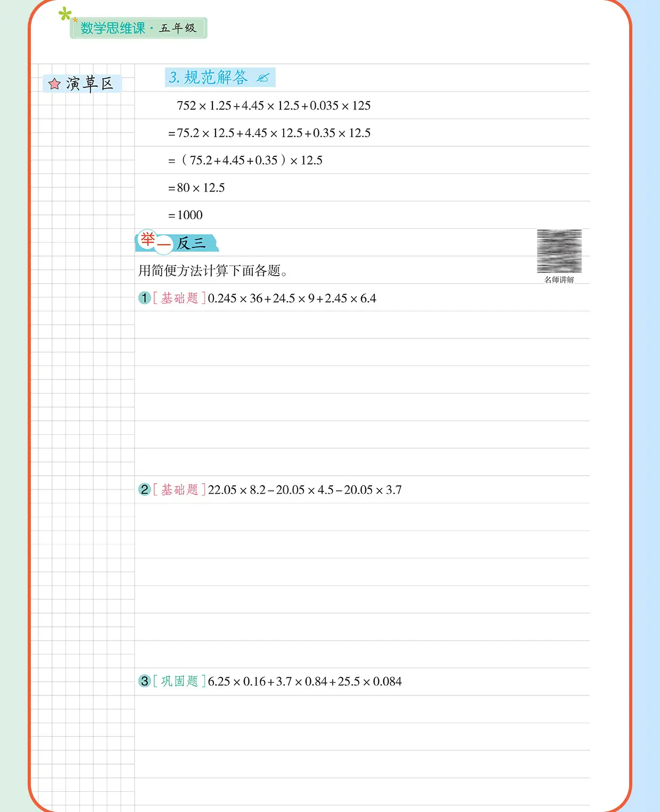Click the 基础题 tag on problem 2
Image resolution: width=660 pixels, height=812 pixels.
click(179, 490)
